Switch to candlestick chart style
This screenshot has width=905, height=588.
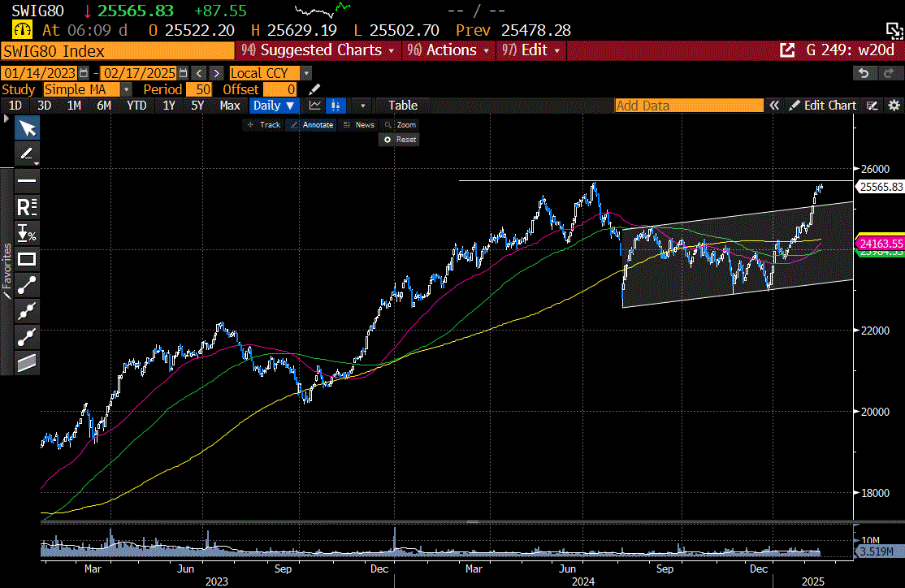pyautogui.click(x=336, y=106)
